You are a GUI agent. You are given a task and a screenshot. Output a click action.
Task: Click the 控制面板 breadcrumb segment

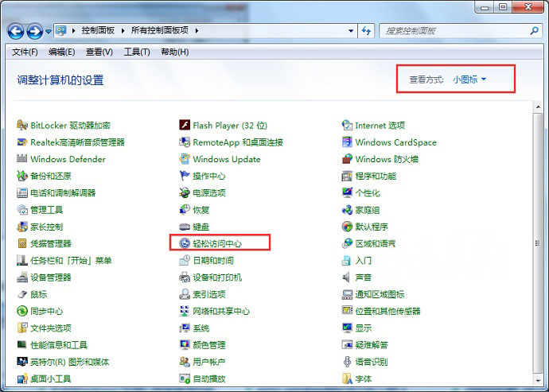point(98,30)
